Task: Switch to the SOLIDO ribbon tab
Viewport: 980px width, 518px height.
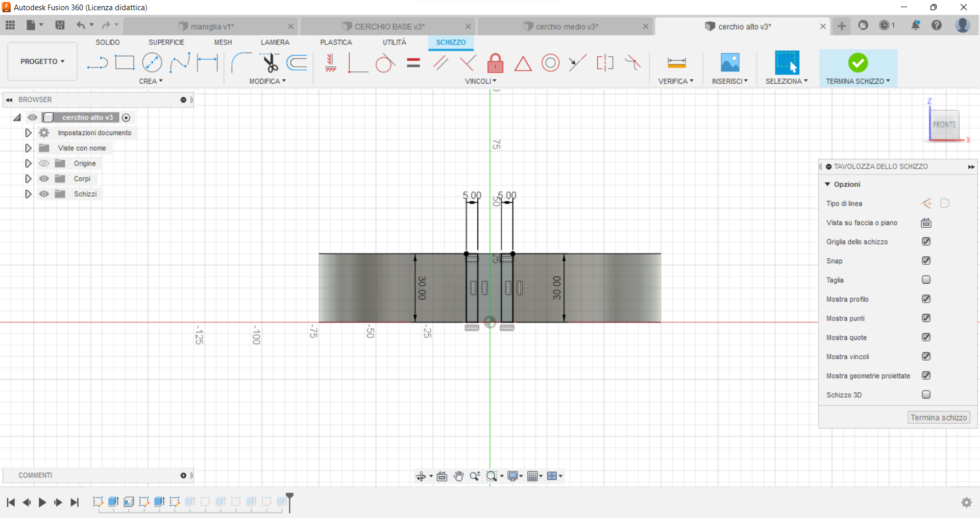Action: 107,42
